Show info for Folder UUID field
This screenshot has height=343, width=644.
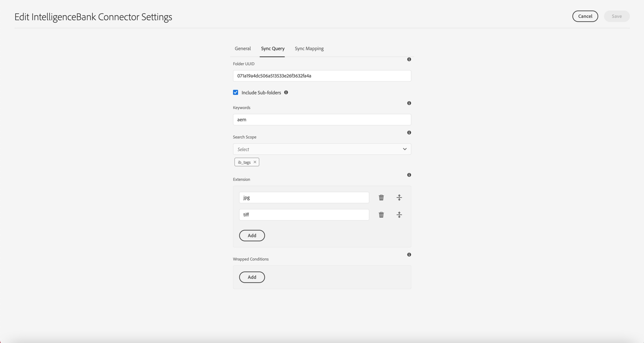click(409, 59)
